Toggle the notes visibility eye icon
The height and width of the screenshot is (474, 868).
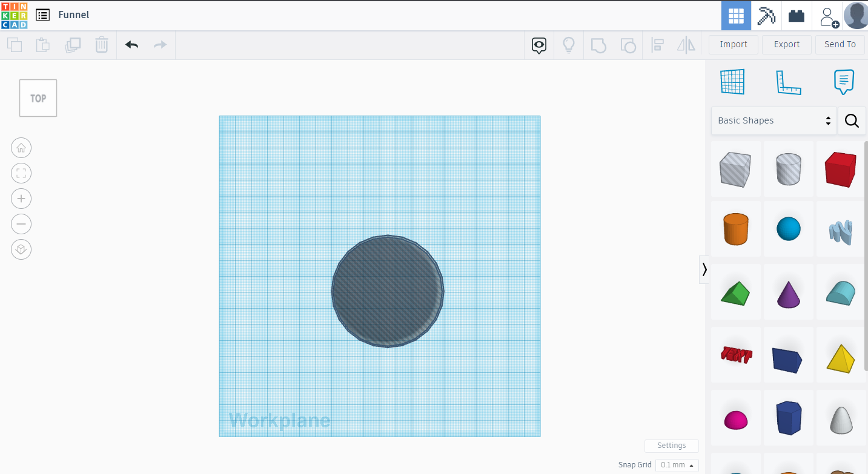click(x=539, y=45)
